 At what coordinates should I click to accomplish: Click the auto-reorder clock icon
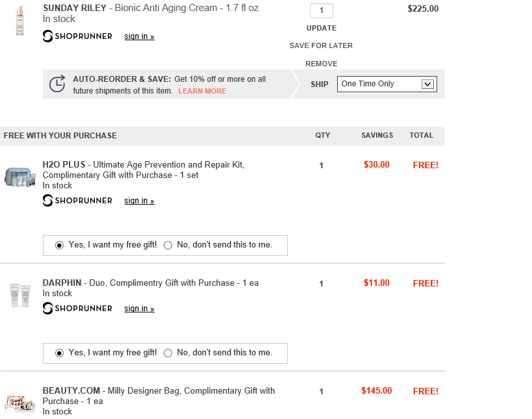pyautogui.click(x=57, y=84)
